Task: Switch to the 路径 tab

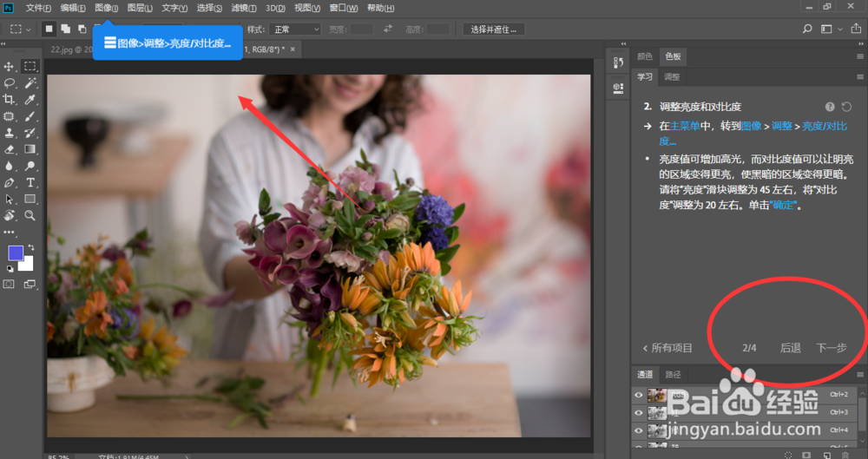Action: tap(673, 375)
